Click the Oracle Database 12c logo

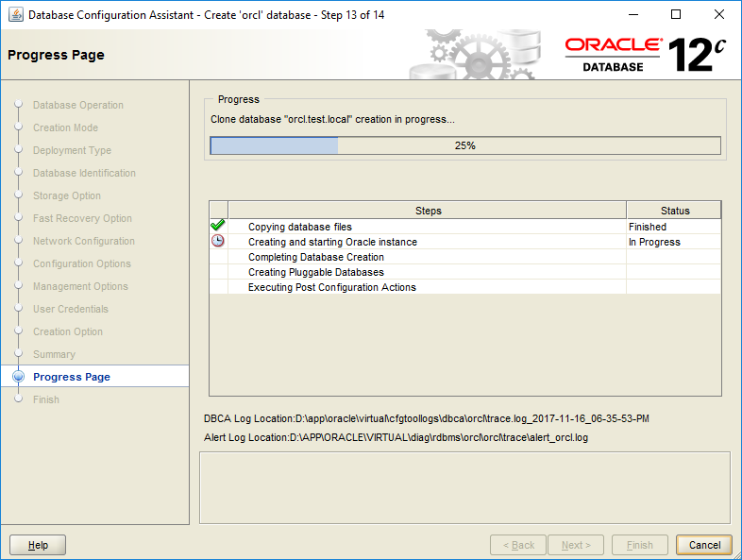click(x=646, y=55)
